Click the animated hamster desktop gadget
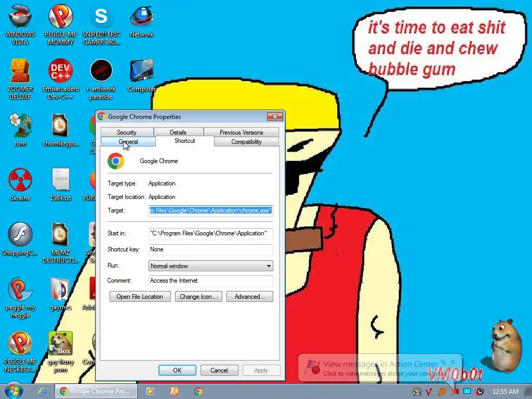 pos(506,345)
